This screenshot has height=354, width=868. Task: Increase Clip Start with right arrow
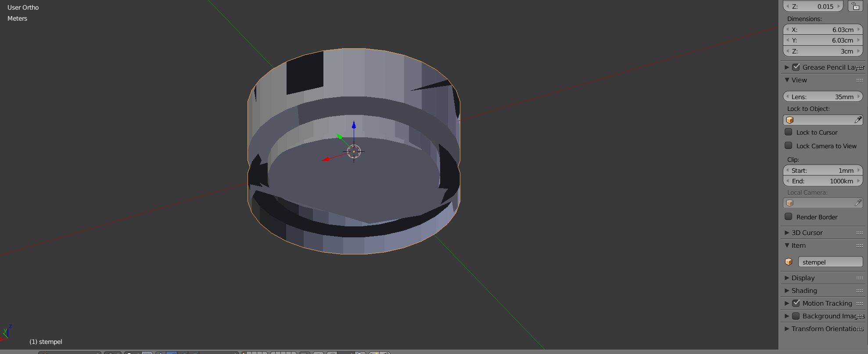859,170
